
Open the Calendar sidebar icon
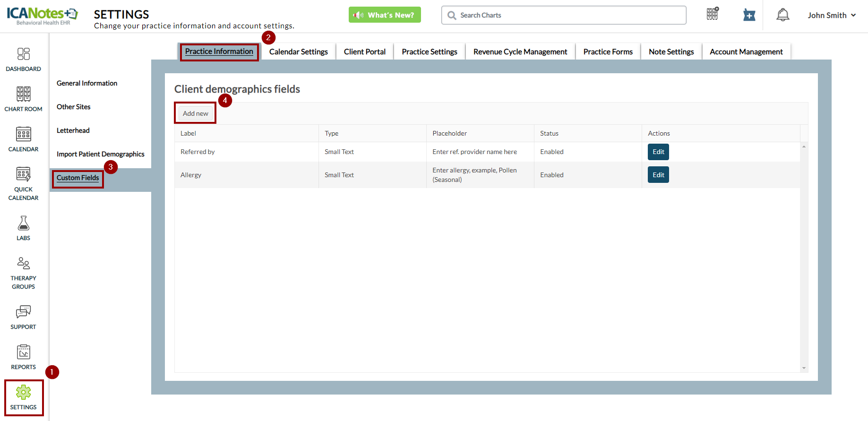point(23,135)
